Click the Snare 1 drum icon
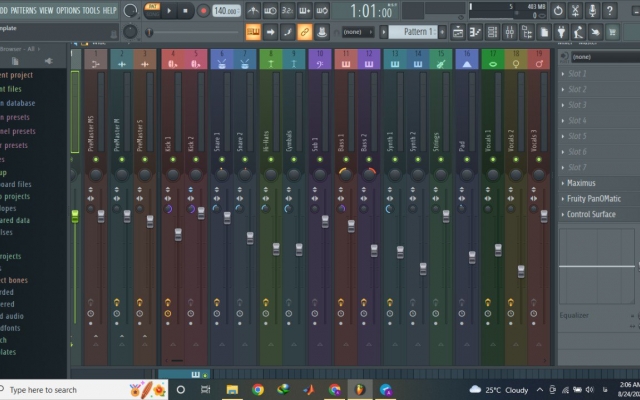This screenshot has width=640, height=400. tap(222, 64)
